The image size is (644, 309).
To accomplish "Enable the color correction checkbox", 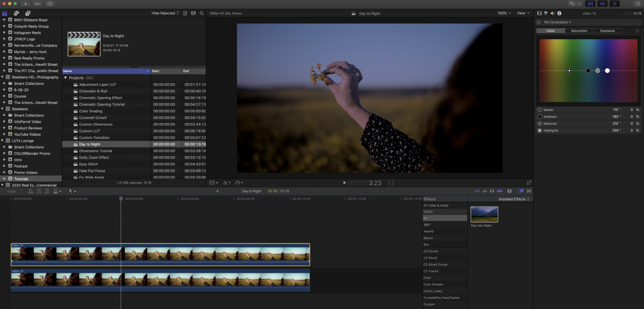I will click(x=539, y=22).
